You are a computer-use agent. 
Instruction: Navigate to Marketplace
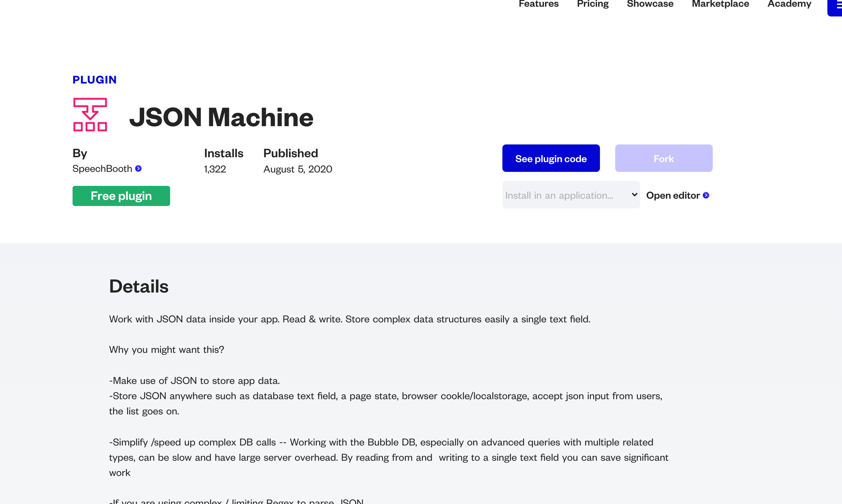[720, 4]
